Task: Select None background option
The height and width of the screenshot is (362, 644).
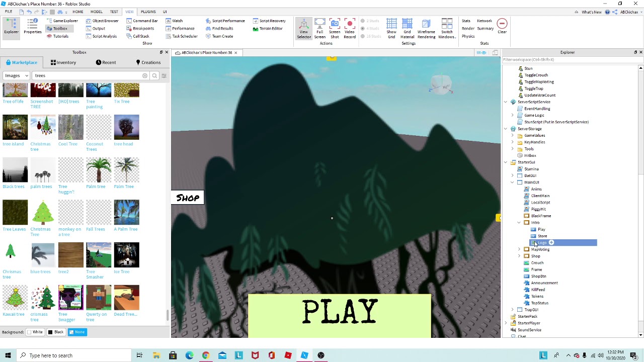Action: click(77, 332)
